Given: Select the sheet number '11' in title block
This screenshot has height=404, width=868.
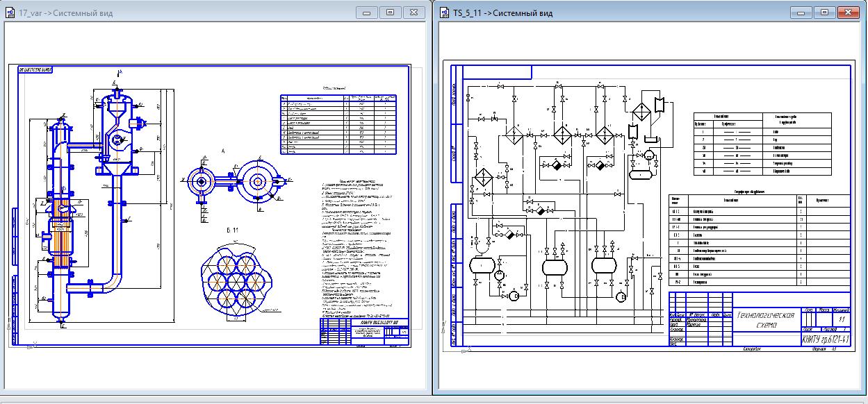Looking at the screenshot, I should 842,318.
